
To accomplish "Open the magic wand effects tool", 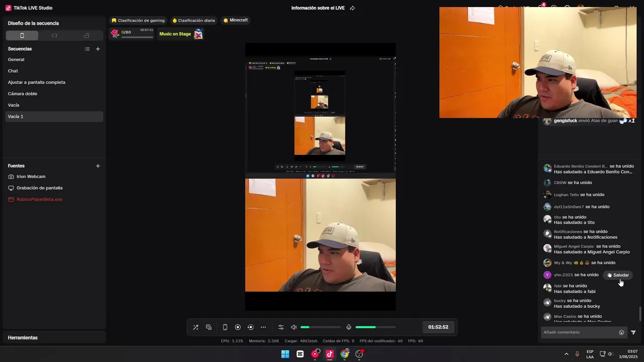I will click(x=196, y=327).
